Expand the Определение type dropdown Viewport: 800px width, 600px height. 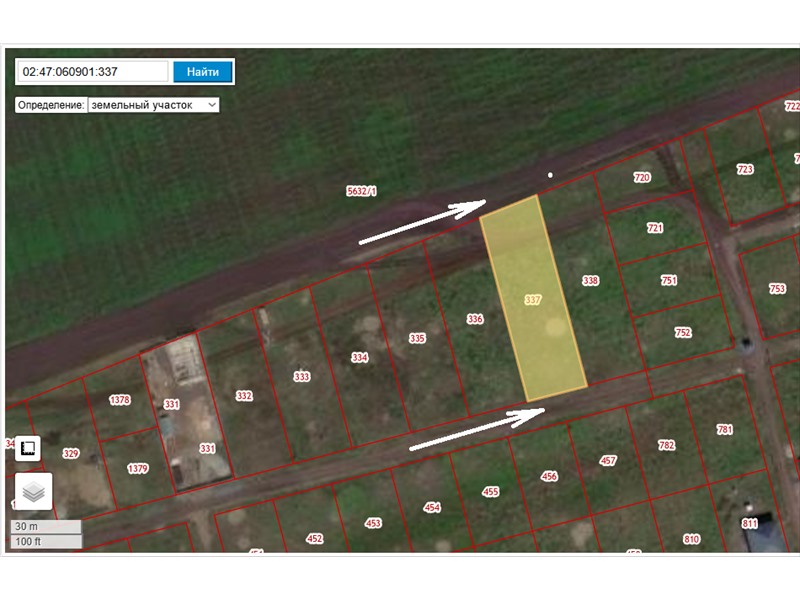pyautogui.click(x=153, y=104)
